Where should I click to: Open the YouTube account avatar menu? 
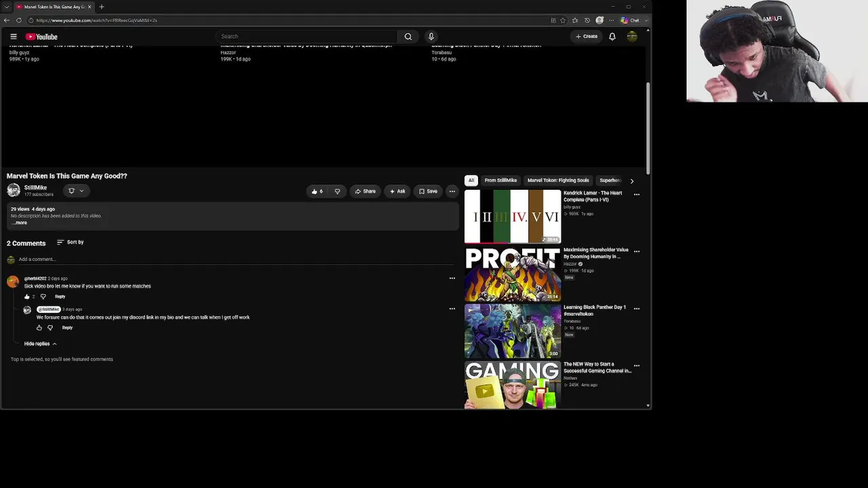(632, 37)
